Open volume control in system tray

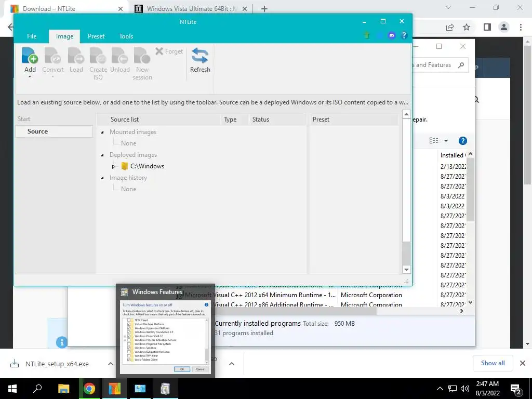(x=465, y=389)
